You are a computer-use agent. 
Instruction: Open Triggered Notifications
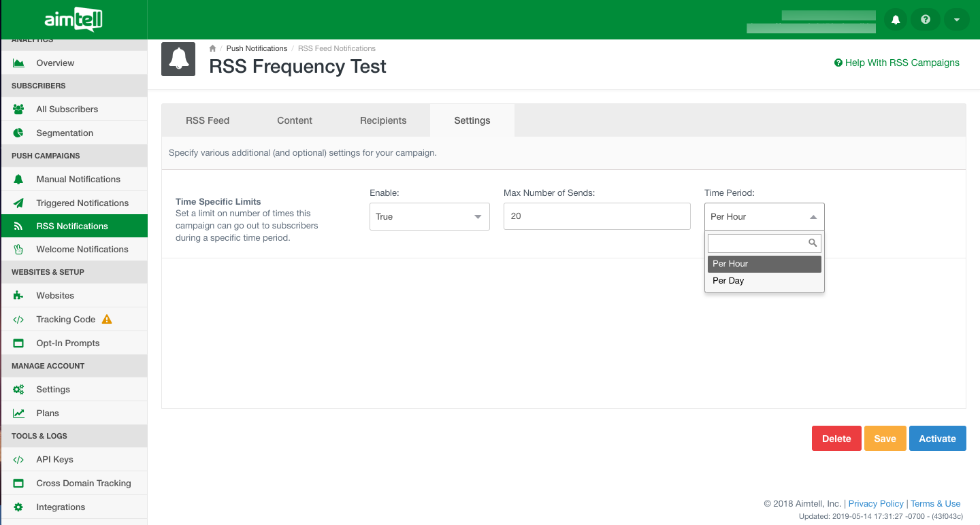pyautogui.click(x=73, y=203)
